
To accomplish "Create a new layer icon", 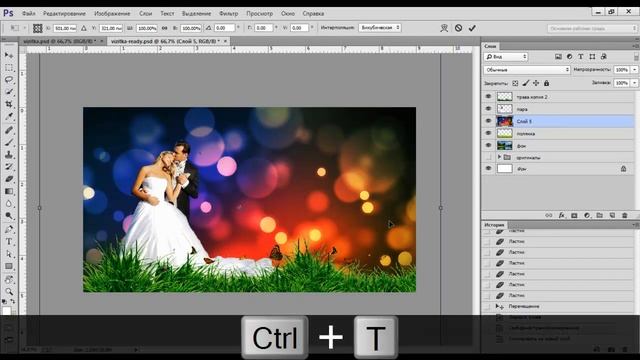I will point(612,215).
